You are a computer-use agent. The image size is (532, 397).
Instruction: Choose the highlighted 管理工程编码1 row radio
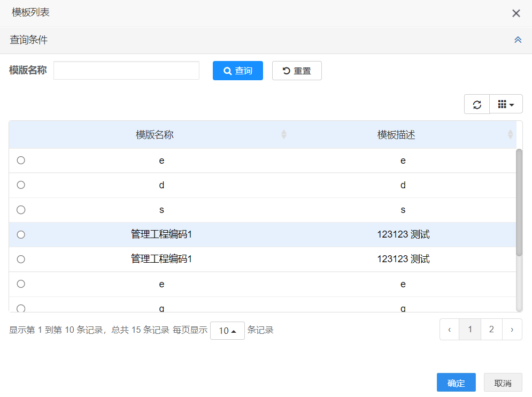(x=21, y=234)
